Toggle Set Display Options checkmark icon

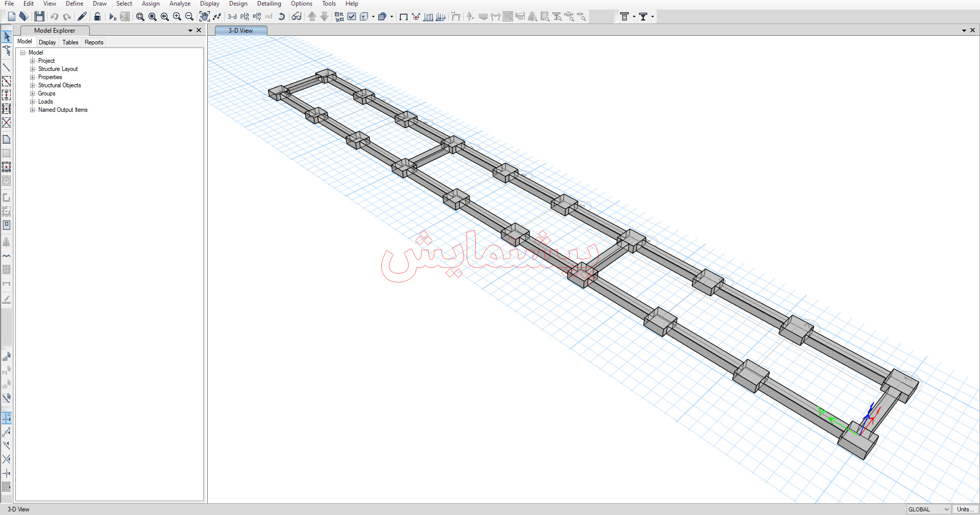coord(352,17)
